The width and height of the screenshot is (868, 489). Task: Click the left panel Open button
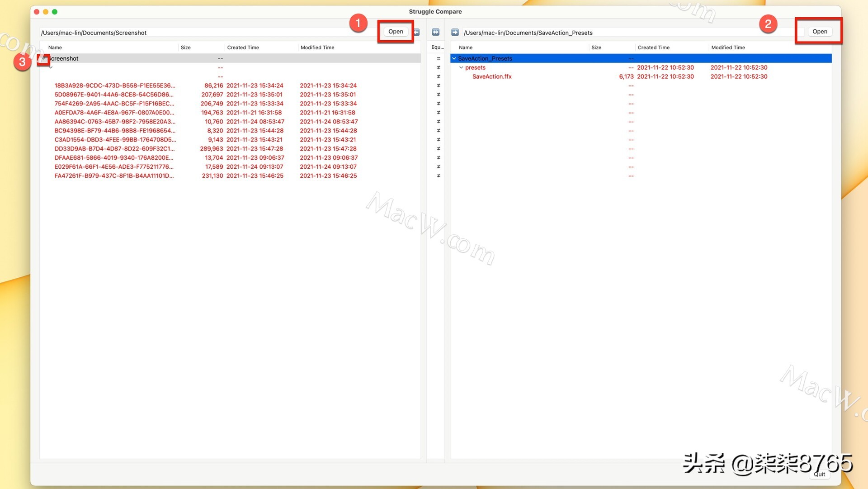[x=395, y=31]
